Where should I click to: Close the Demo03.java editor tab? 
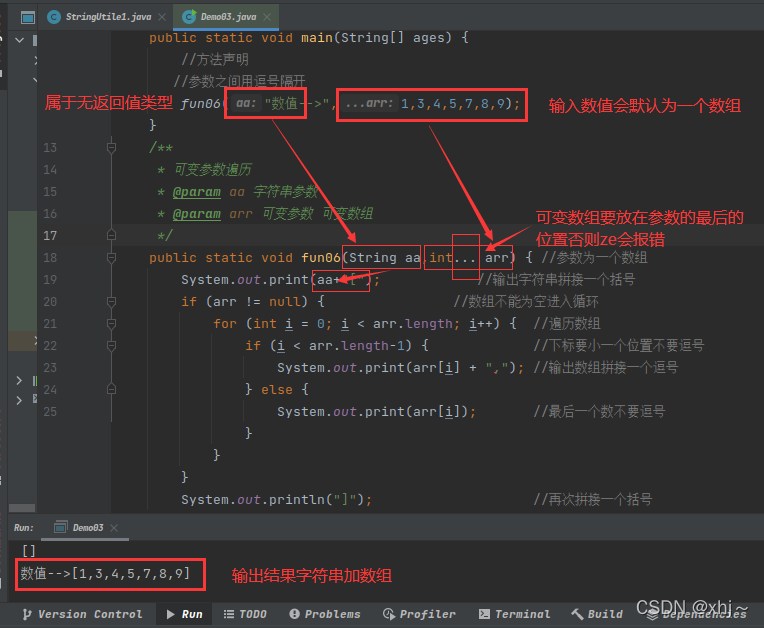tap(267, 17)
